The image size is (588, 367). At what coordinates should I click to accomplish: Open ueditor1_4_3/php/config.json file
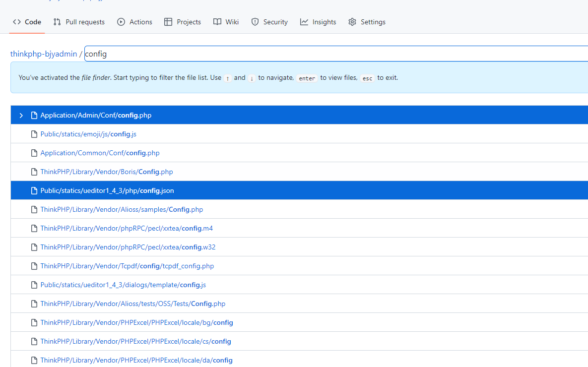tap(107, 190)
